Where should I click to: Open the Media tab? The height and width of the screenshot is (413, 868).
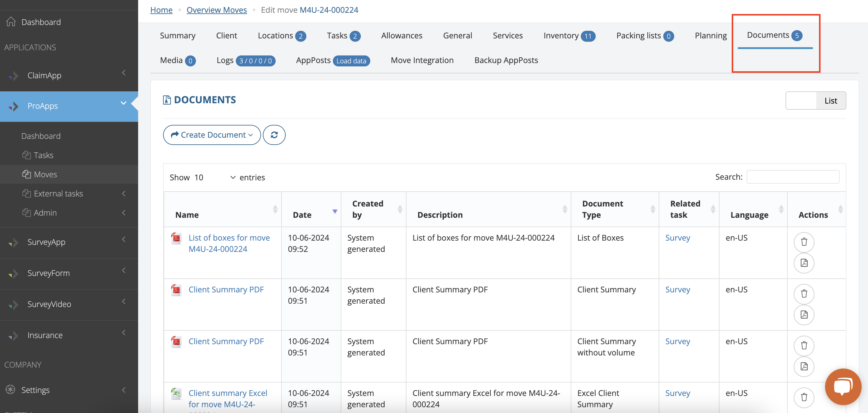click(178, 60)
